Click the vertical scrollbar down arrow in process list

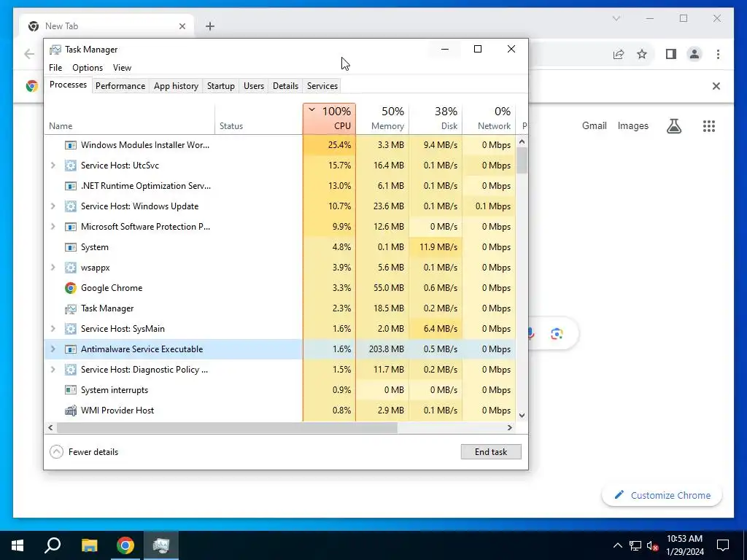(x=522, y=415)
